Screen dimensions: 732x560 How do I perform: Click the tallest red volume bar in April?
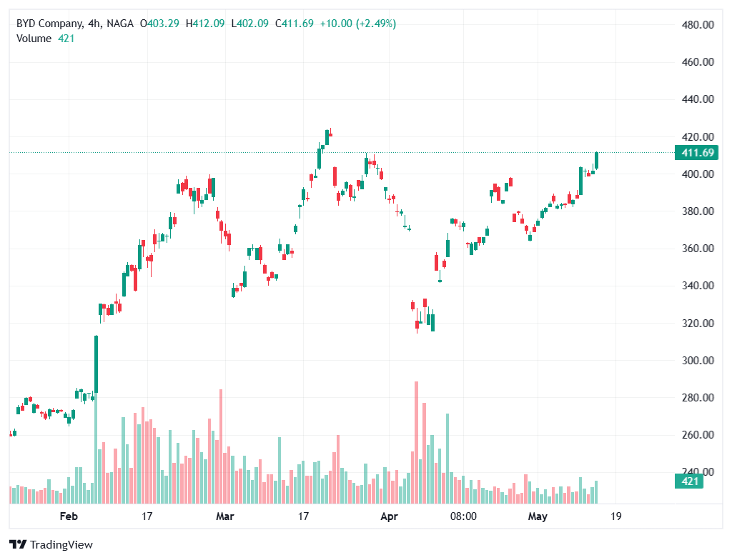coord(416,443)
